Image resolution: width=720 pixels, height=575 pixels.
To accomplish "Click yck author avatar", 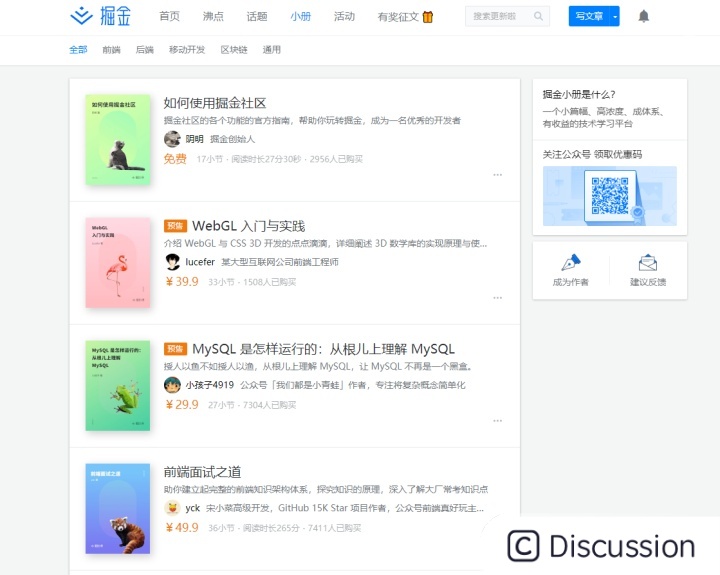I will click(x=172, y=508).
